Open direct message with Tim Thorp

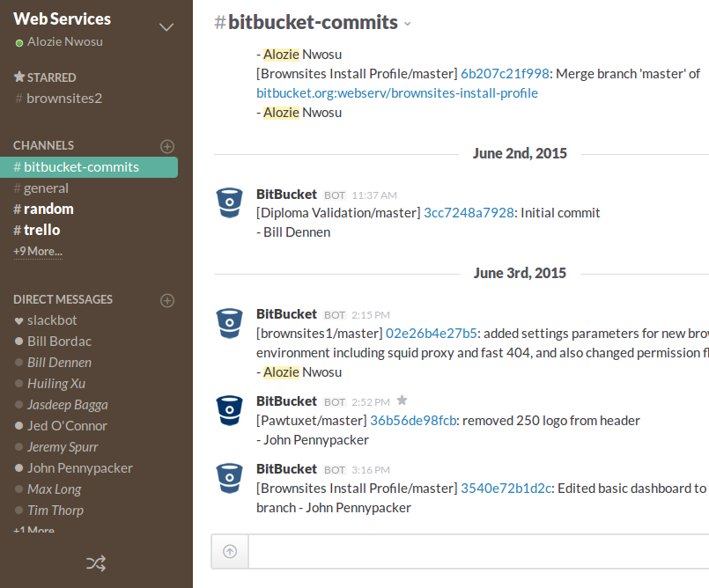pos(55,511)
